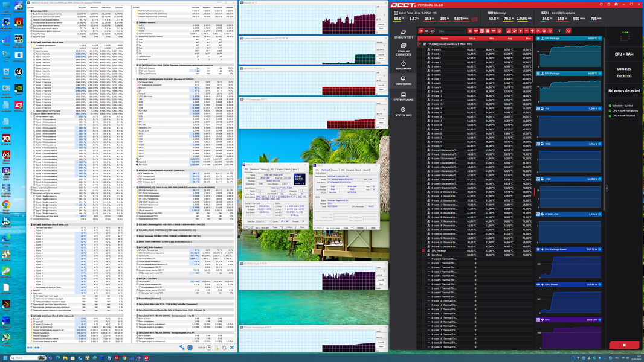This screenshot has width=644, height=362.
Task: Click the OCCT red stop test button
Action: 624,345
